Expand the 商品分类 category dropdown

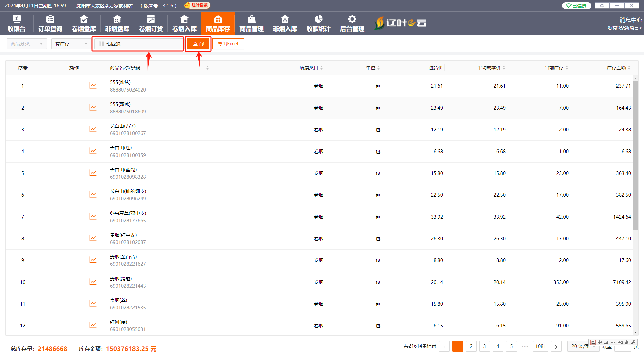[x=27, y=44]
